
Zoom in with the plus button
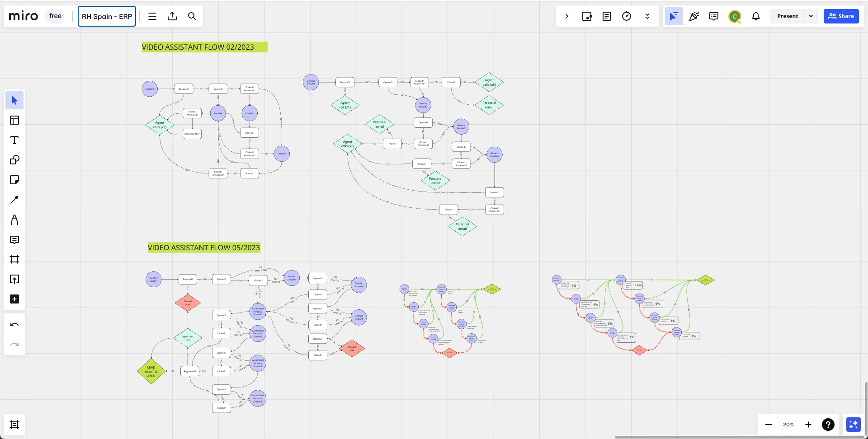point(808,425)
